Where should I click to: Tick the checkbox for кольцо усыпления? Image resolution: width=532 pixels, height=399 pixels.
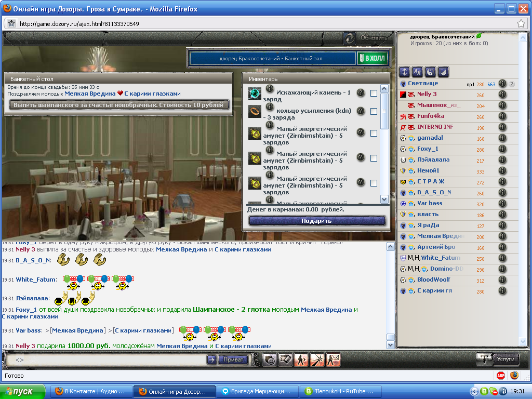pyautogui.click(x=374, y=111)
